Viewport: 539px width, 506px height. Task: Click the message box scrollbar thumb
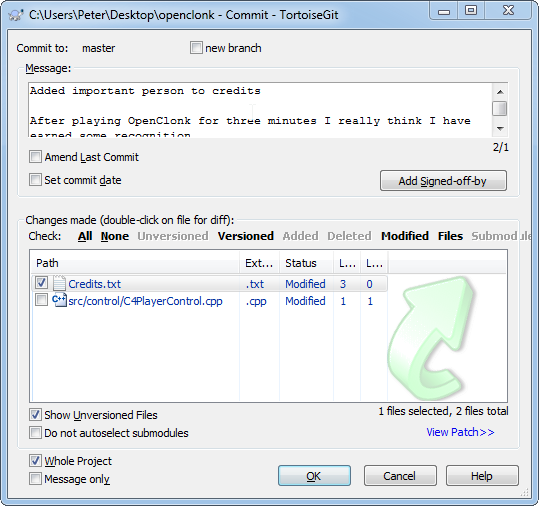[500, 109]
